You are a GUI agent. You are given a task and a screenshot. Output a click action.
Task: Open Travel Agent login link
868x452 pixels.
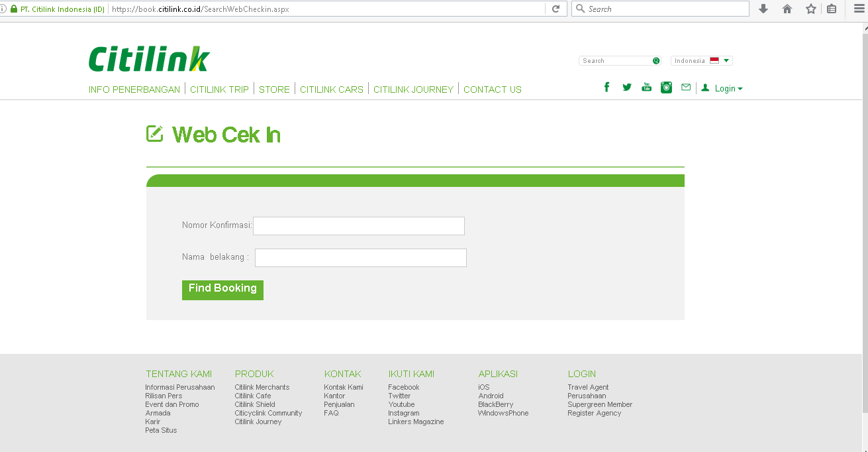pyautogui.click(x=588, y=387)
